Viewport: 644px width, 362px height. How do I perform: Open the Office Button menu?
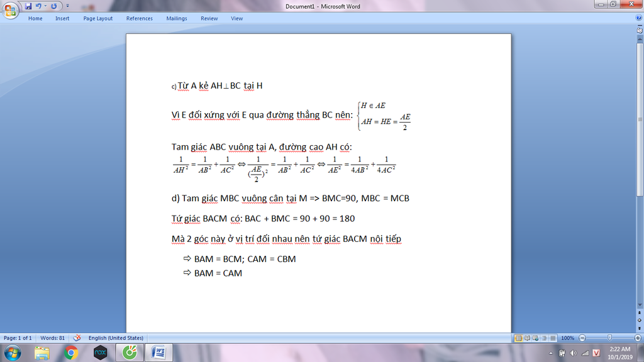click(x=11, y=11)
